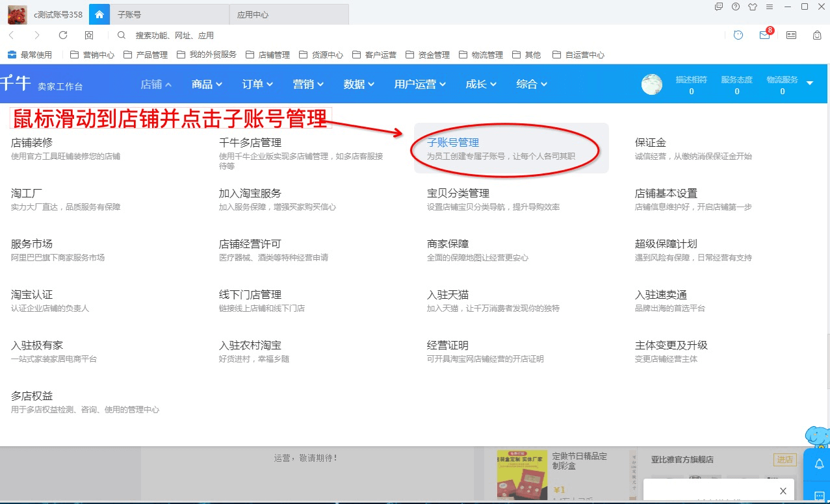Screen dimensions: 830x504
Task: Expand the 商品 dropdown menu
Action: pos(207,84)
